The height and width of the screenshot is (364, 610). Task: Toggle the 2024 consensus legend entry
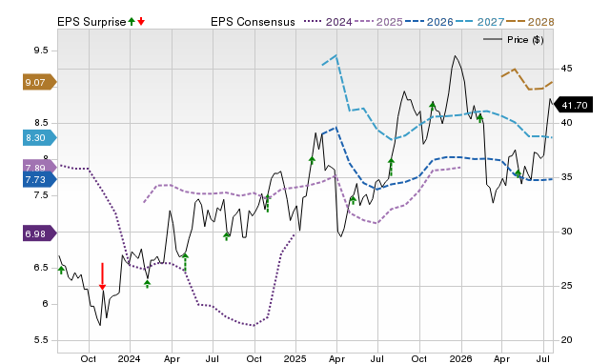tap(328, 22)
